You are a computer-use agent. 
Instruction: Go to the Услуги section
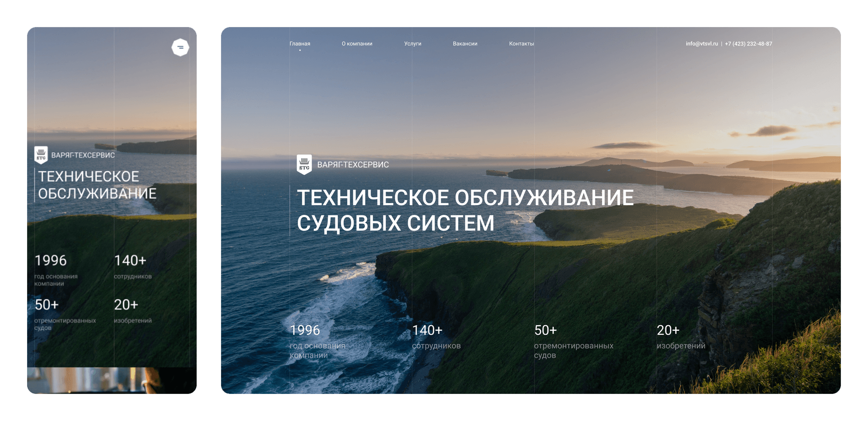(413, 44)
